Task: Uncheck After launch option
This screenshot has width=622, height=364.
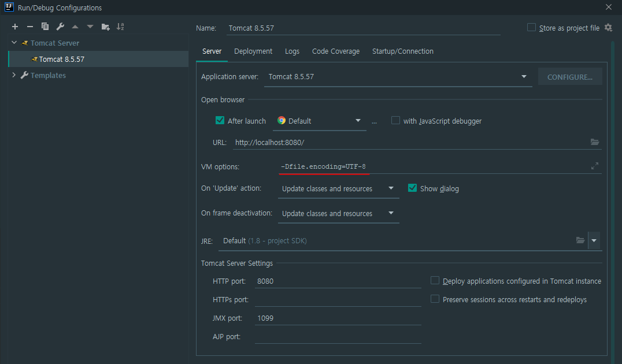Action: pyautogui.click(x=220, y=120)
